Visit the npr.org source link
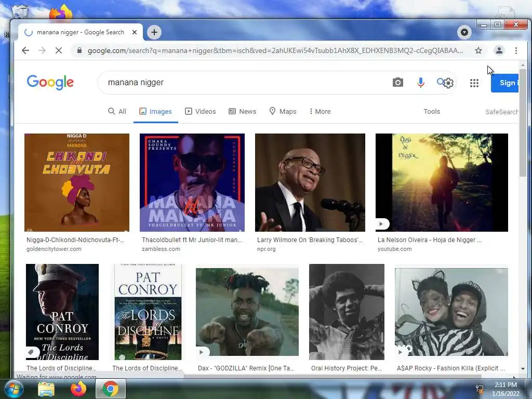Screen dimensions: 532x399 (x=267, y=249)
